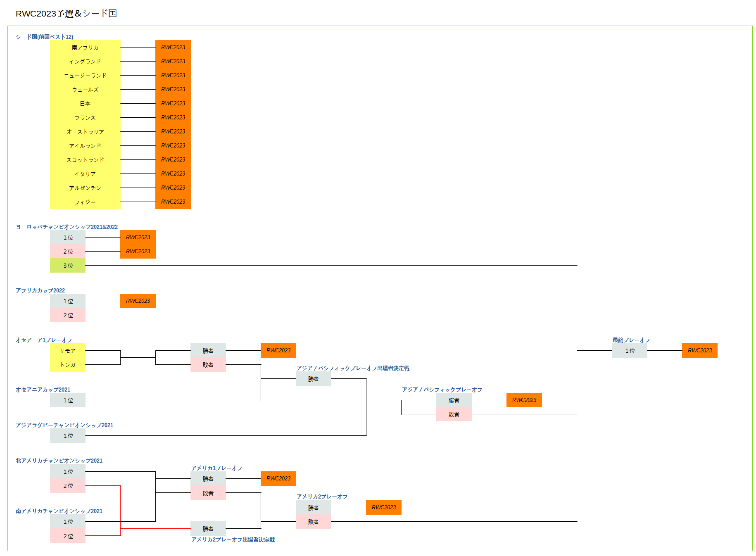The height and width of the screenshot is (556, 756).
Task: Click the RWC2023 box next to 日本
Action: click(173, 103)
